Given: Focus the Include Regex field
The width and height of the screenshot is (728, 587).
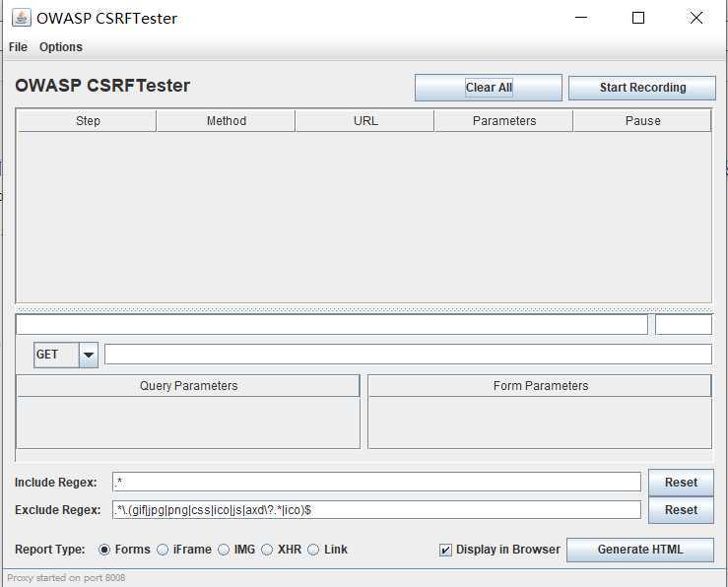Looking at the screenshot, I should click(x=376, y=482).
